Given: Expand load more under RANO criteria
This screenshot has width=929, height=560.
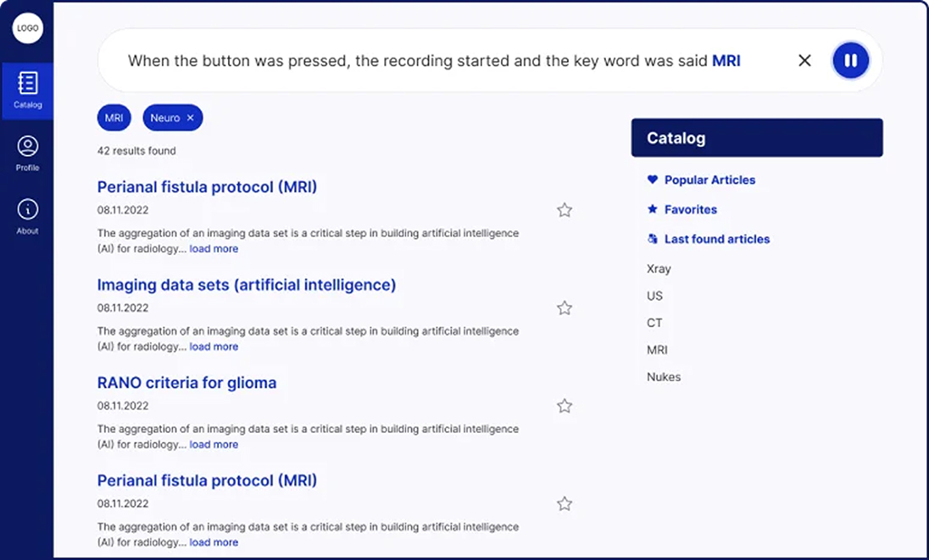Looking at the screenshot, I should pyautogui.click(x=214, y=444).
